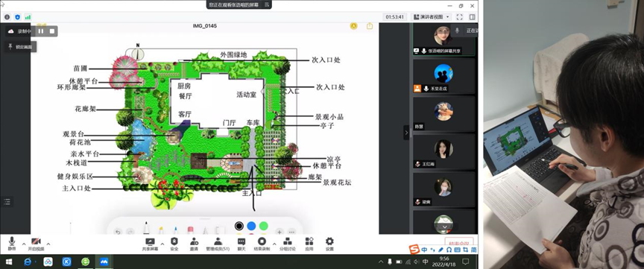Screen dimensions: 644x269
Task: Pause the cloud recording
Action: coord(41,31)
